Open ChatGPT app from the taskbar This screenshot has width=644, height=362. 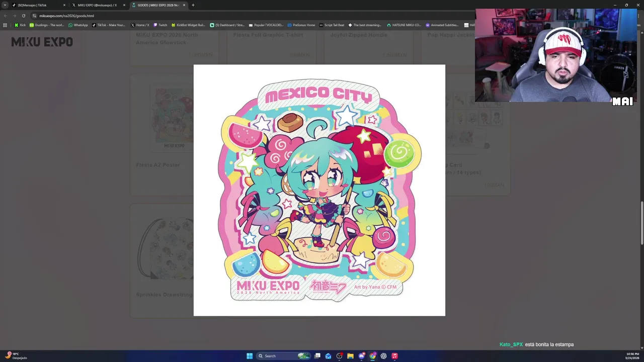[x=384, y=356]
